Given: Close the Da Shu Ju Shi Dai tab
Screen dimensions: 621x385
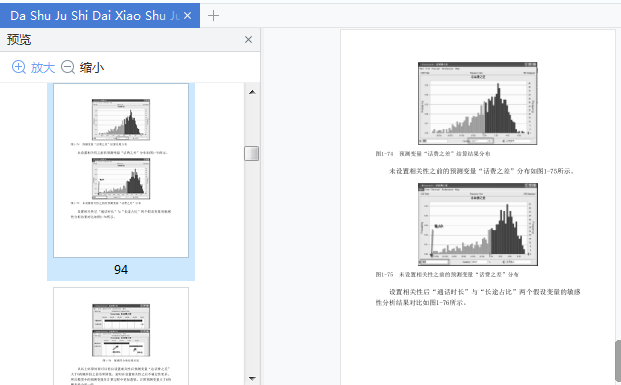Looking at the screenshot, I should point(188,15).
